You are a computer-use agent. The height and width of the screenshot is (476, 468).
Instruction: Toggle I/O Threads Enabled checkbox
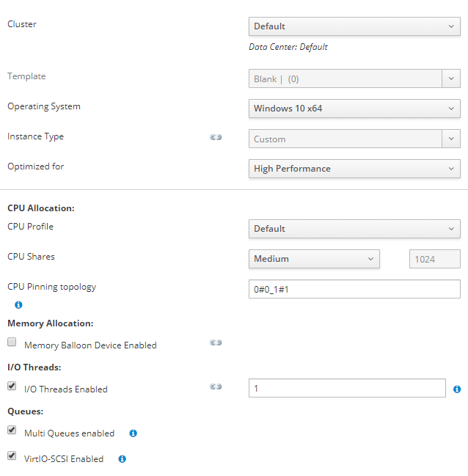click(12, 386)
